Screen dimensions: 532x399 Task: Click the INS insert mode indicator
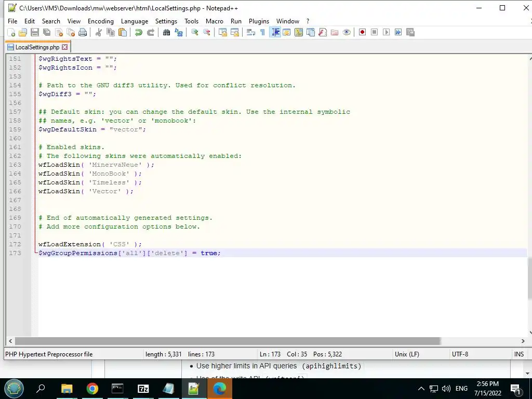pos(519,354)
